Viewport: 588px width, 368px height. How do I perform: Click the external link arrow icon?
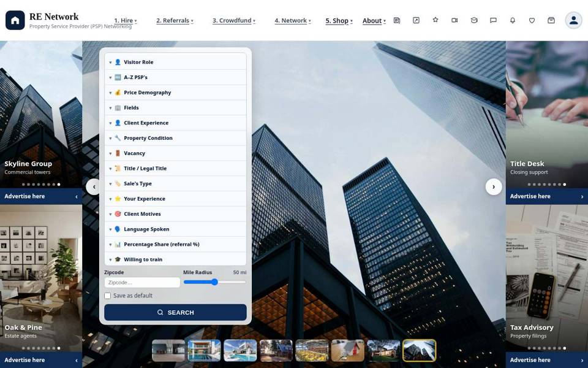[x=416, y=20]
